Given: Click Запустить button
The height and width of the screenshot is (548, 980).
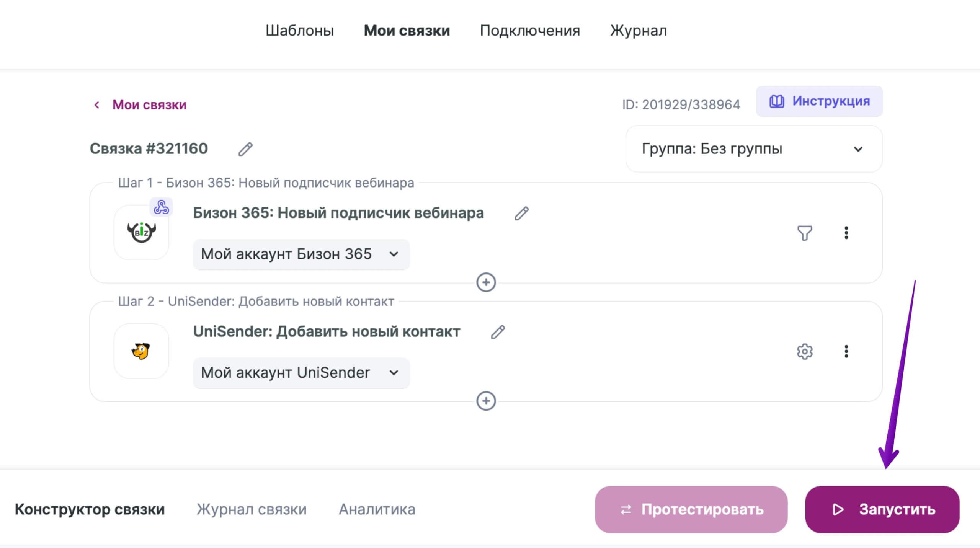Looking at the screenshot, I should (882, 509).
